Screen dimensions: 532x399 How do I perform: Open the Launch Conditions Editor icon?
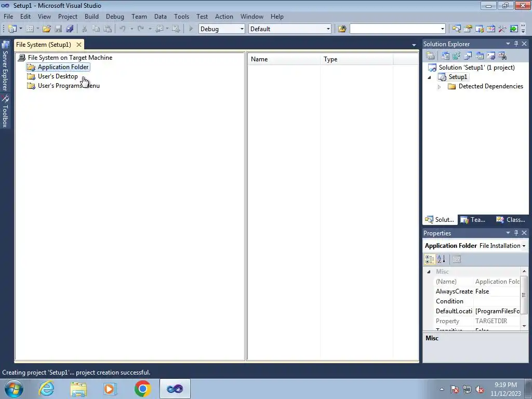tap(502, 56)
